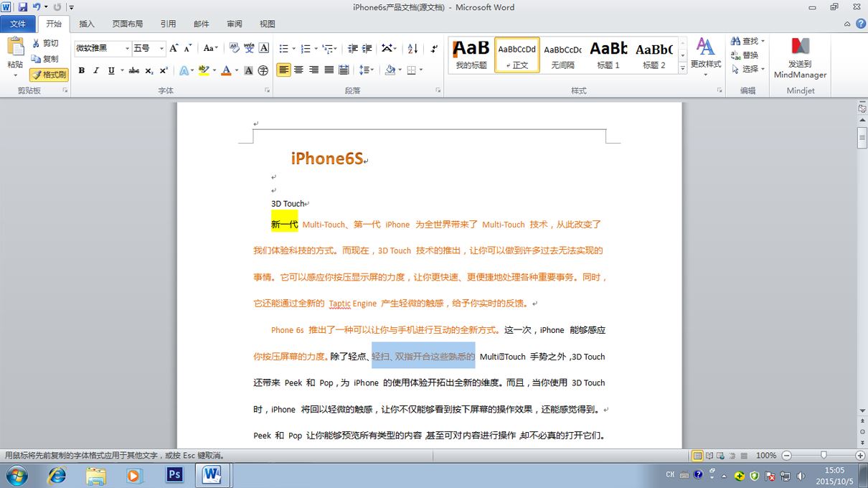The image size is (868, 488).
Task: Click the Decrease Indent icon
Action: (352, 48)
